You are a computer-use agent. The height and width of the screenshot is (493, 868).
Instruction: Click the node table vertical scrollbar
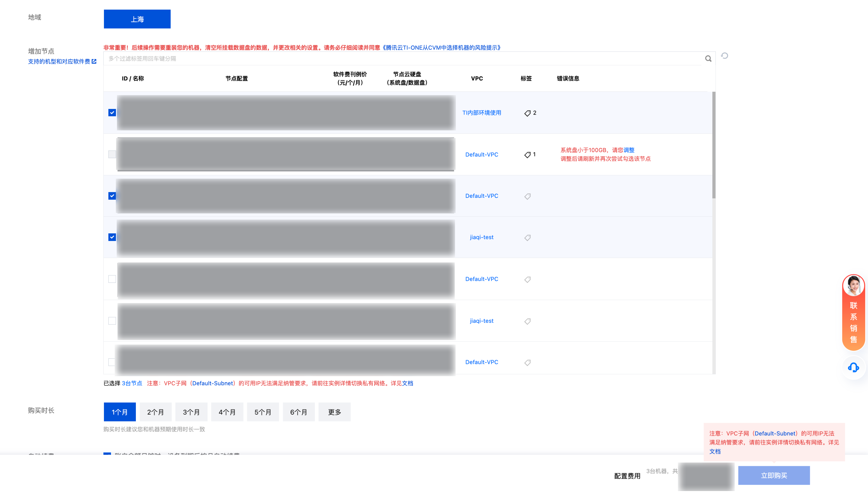714,146
